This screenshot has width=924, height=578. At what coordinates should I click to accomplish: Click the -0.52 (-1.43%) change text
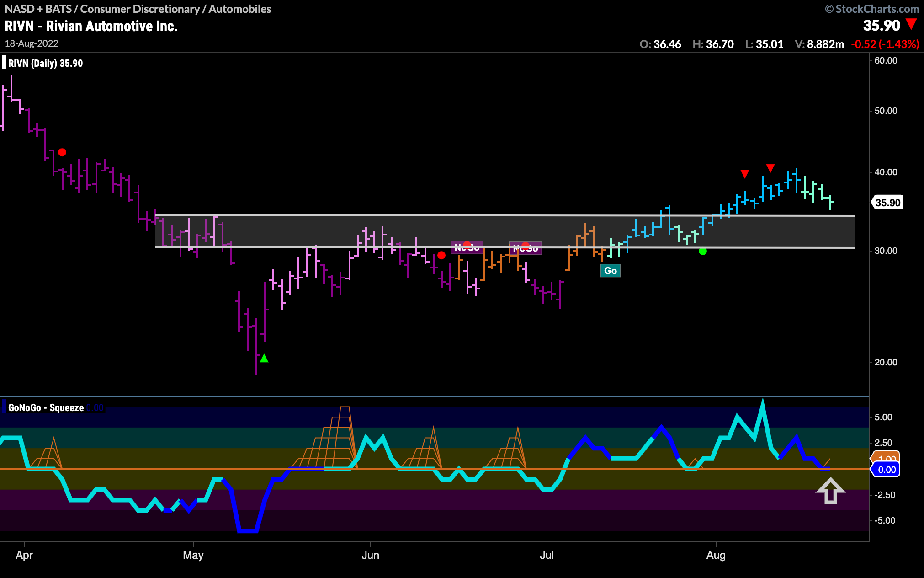(885, 44)
